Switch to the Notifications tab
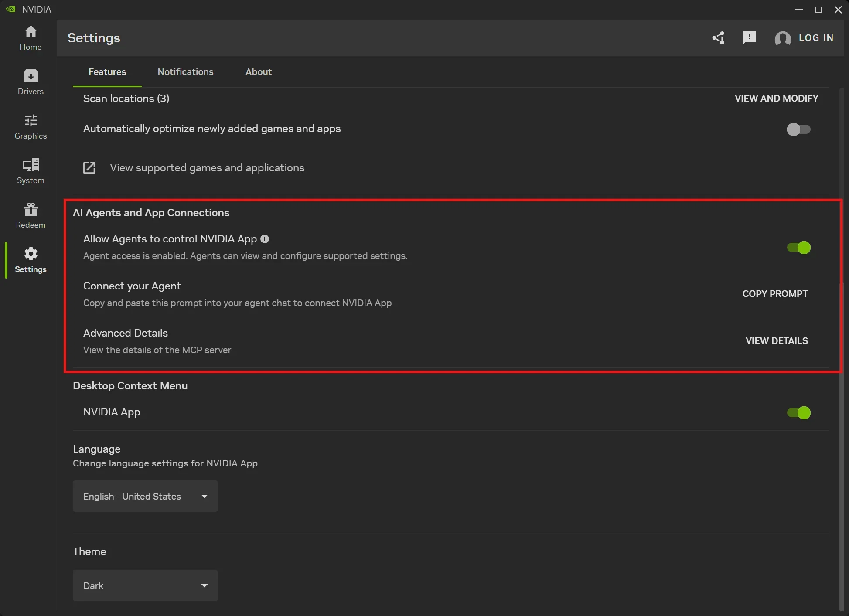This screenshot has height=616, width=849. click(x=185, y=72)
